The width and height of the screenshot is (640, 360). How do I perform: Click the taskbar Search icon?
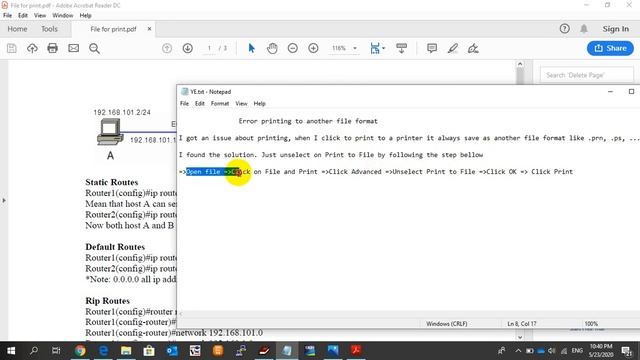pyautogui.click(x=34, y=351)
